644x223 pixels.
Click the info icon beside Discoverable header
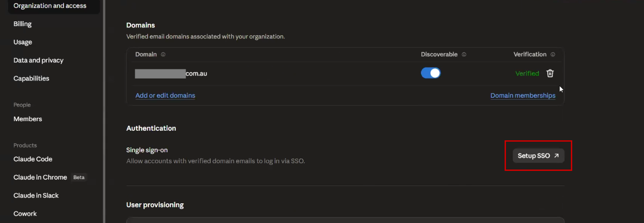click(x=464, y=54)
